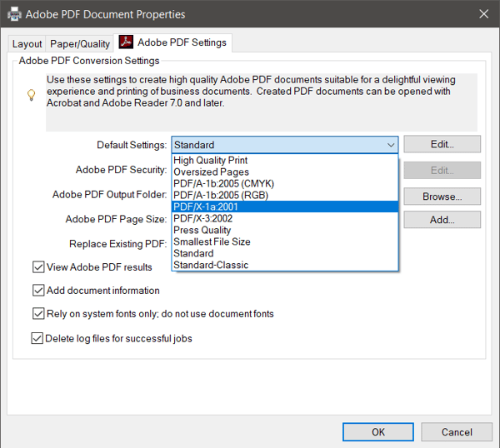Click the printer icon in title bar
This screenshot has width=500, height=448.
[14, 14]
